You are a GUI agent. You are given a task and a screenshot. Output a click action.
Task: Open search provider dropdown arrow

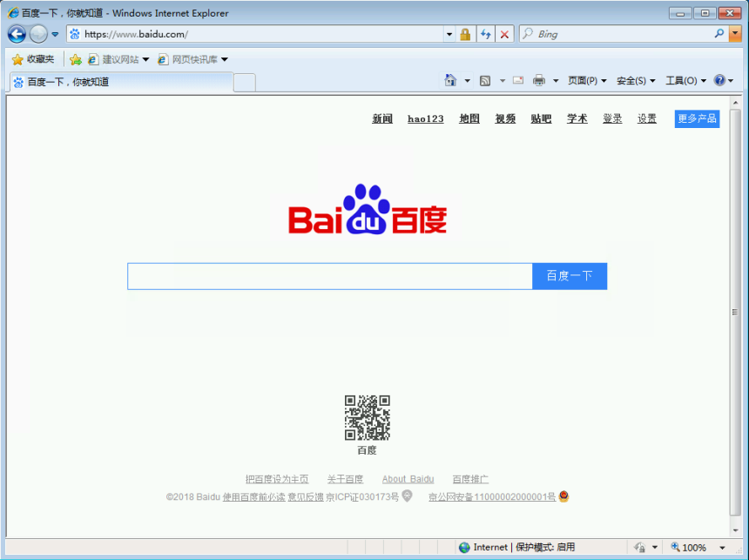click(735, 34)
